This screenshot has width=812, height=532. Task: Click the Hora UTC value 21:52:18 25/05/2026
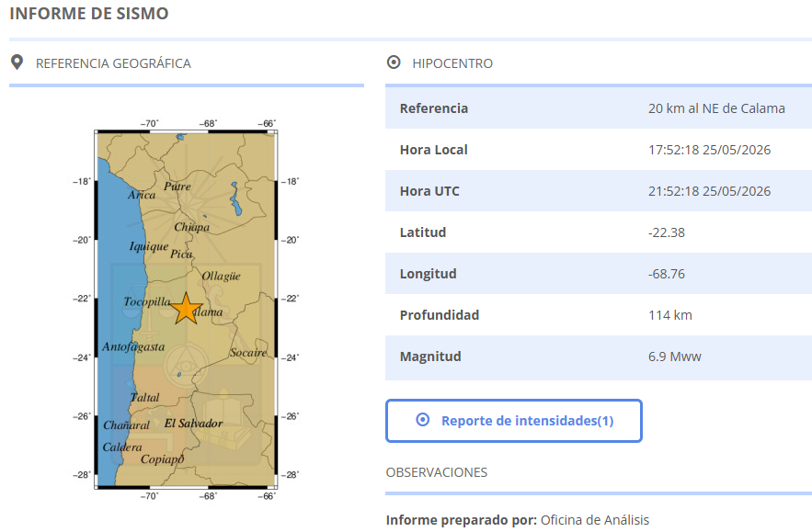click(x=709, y=191)
